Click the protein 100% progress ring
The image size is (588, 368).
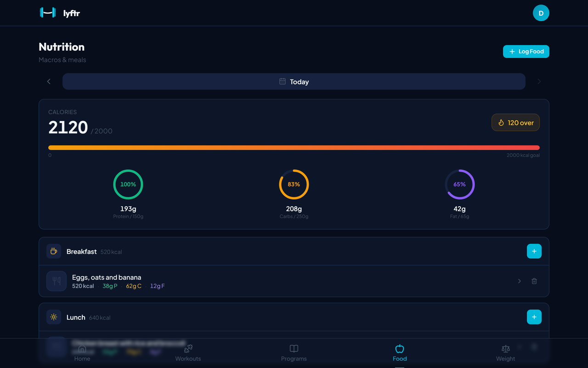point(128,184)
